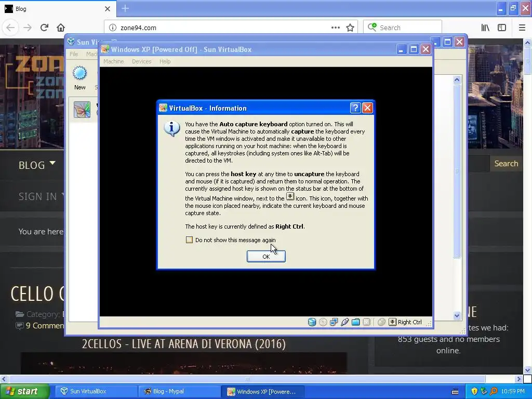Go to browser home page
The image size is (532, 399).
61,28
